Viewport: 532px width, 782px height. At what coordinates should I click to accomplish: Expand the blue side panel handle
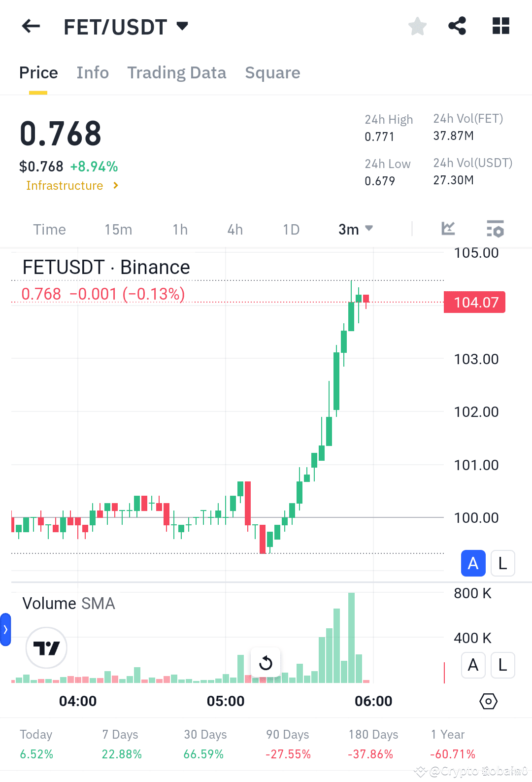click(x=5, y=629)
